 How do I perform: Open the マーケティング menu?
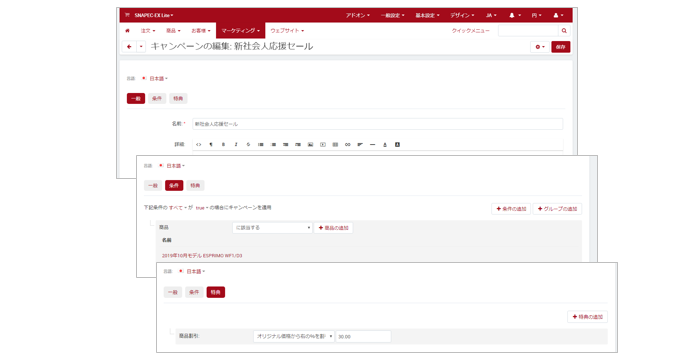(x=240, y=31)
